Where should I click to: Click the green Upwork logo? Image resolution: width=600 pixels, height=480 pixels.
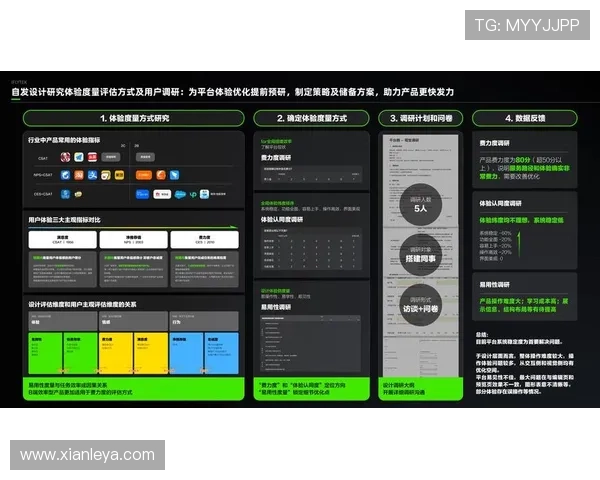point(193,194)
